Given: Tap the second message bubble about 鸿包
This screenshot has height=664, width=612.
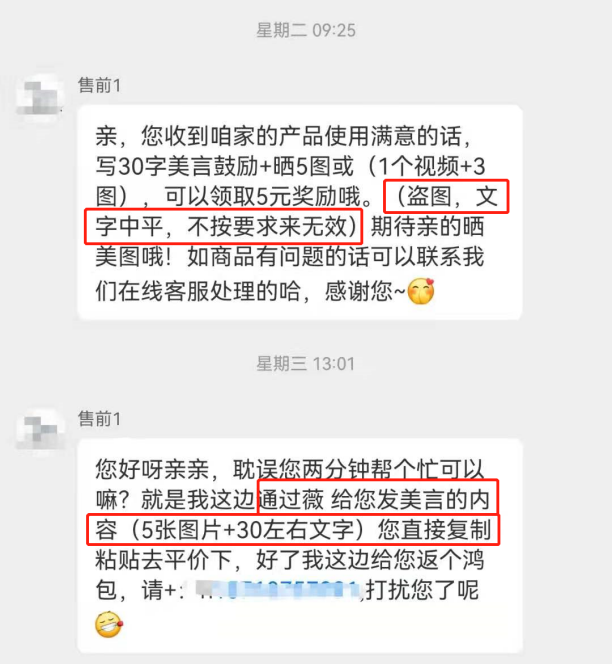Looking at the screenshot, I should 300,546.
